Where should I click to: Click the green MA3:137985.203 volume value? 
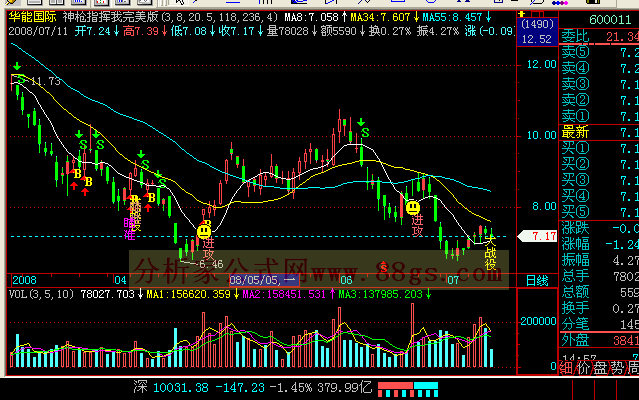point(381,294)
